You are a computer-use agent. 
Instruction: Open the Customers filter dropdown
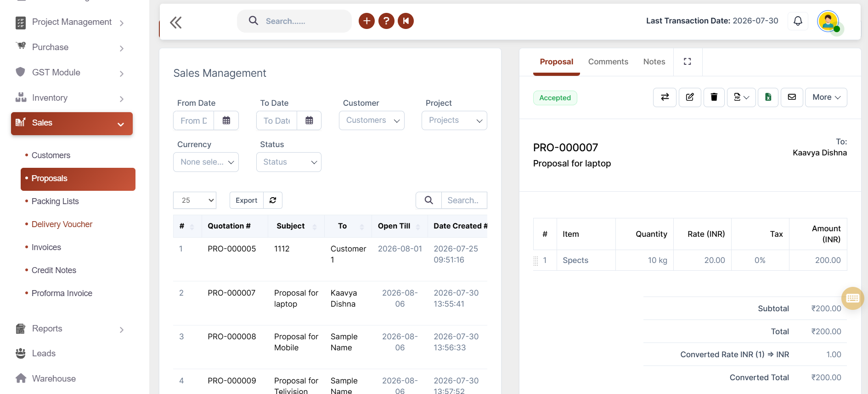pyautogui.click(x=372, y=120)
